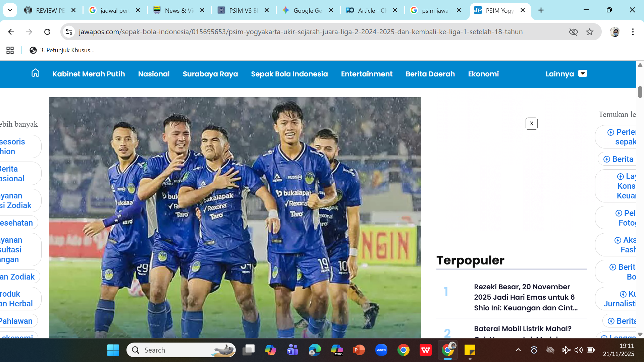Close the ad with X button
Viewport: 644px width, 362px height.
[x=531, y=124]
